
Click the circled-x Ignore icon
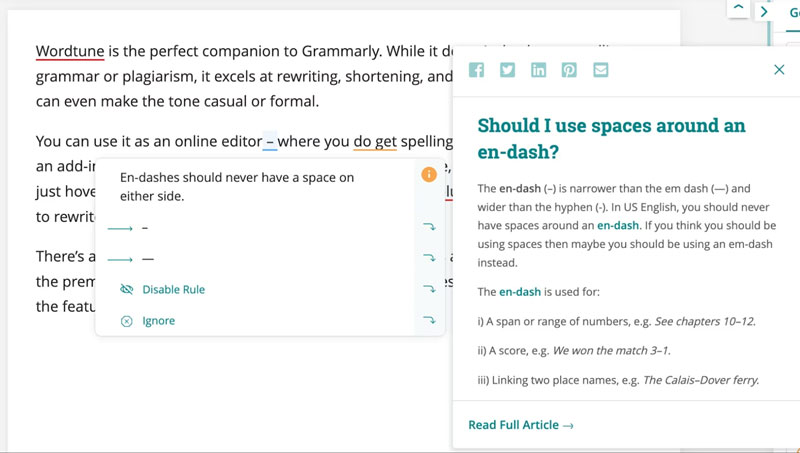[127, 321]
